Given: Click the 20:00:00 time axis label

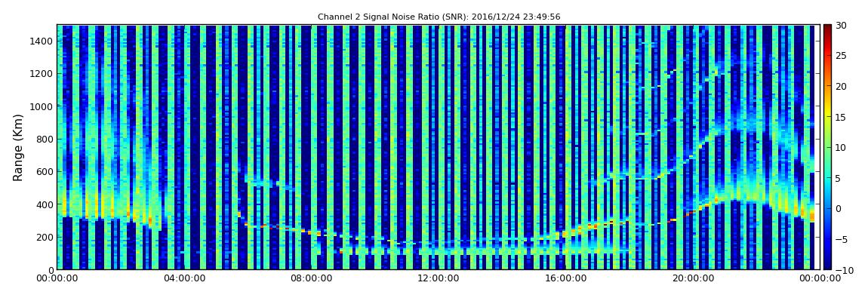Looking at the screenshot, I should (692, 278).
